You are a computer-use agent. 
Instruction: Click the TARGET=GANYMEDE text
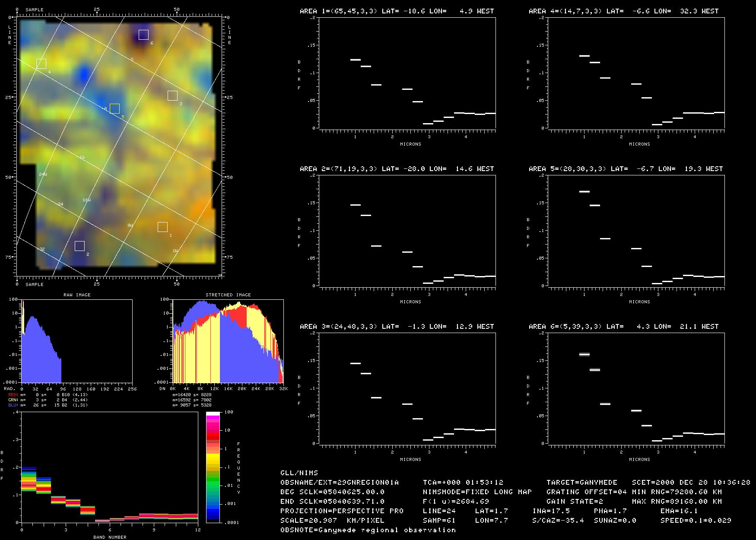[581, 482]
